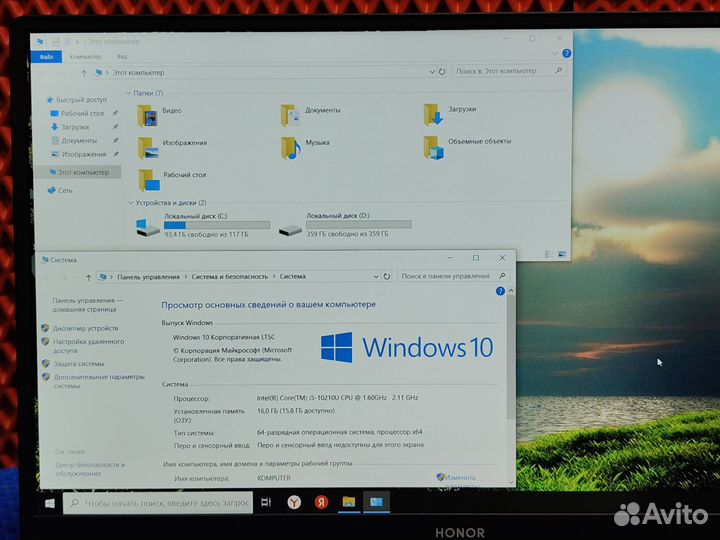Launch Yandex Browser from taskbar
This screenshot has height=540, width=720.
click(294, 502)
